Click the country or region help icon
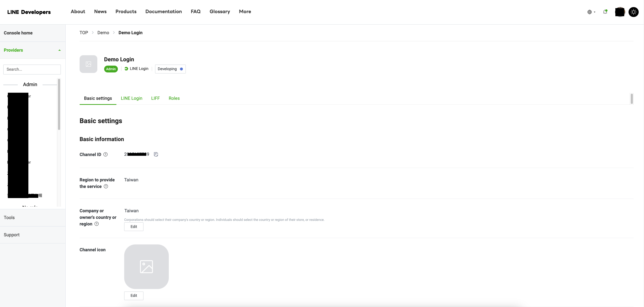Viewport: 644px width, 307px height. coord(96,224)
